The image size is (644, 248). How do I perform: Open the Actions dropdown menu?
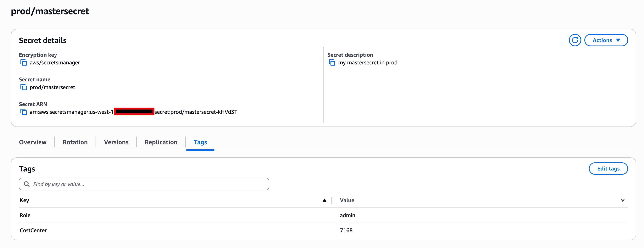pos(606,40)
